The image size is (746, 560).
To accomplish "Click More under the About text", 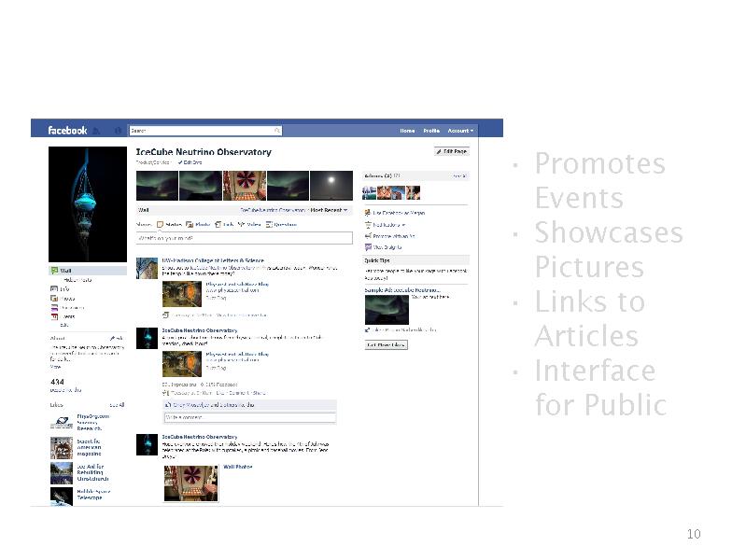I will tap(55, 367).
